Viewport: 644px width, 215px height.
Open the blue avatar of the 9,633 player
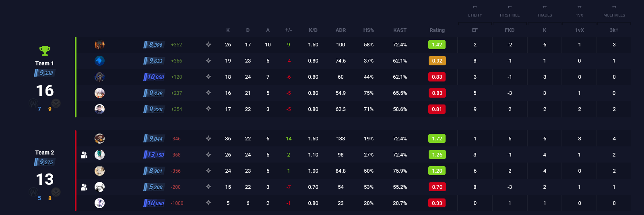[99, 61]
